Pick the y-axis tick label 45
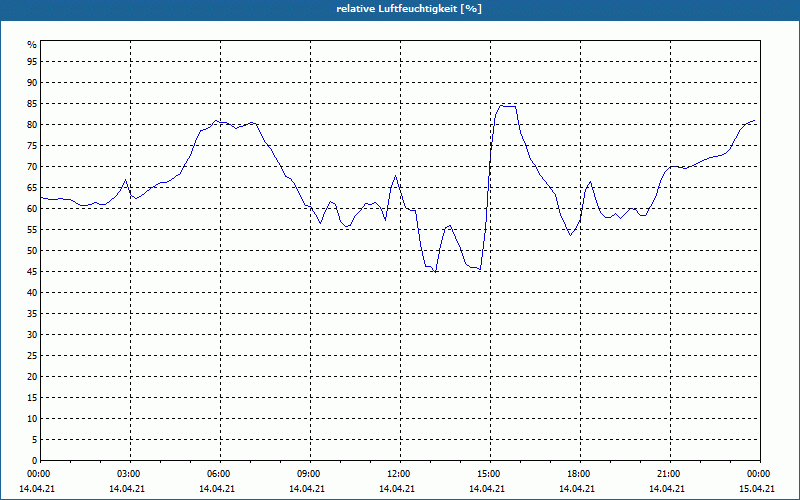The height and width of the screenshot is (500, 800). coord(32,271)
